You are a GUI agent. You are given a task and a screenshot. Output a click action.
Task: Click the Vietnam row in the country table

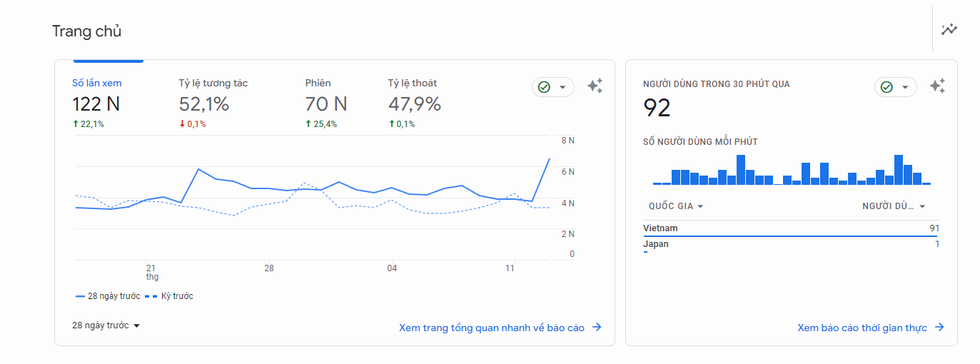(791, 228)
